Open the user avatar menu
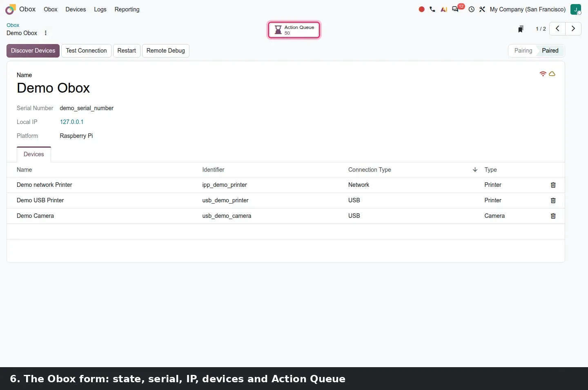588x390 pixels. click(576, 9)
